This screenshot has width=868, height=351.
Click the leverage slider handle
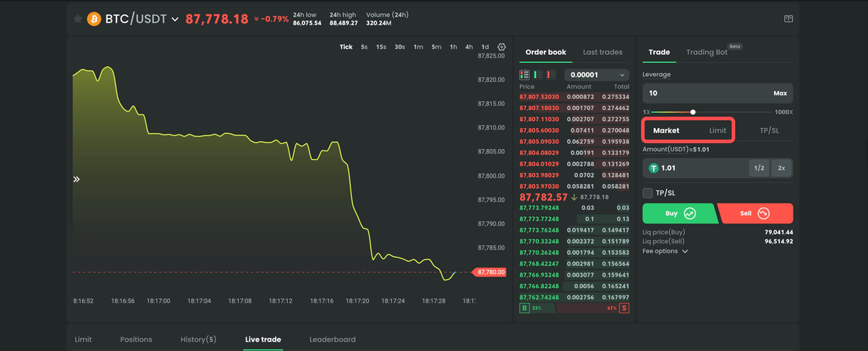693,112
